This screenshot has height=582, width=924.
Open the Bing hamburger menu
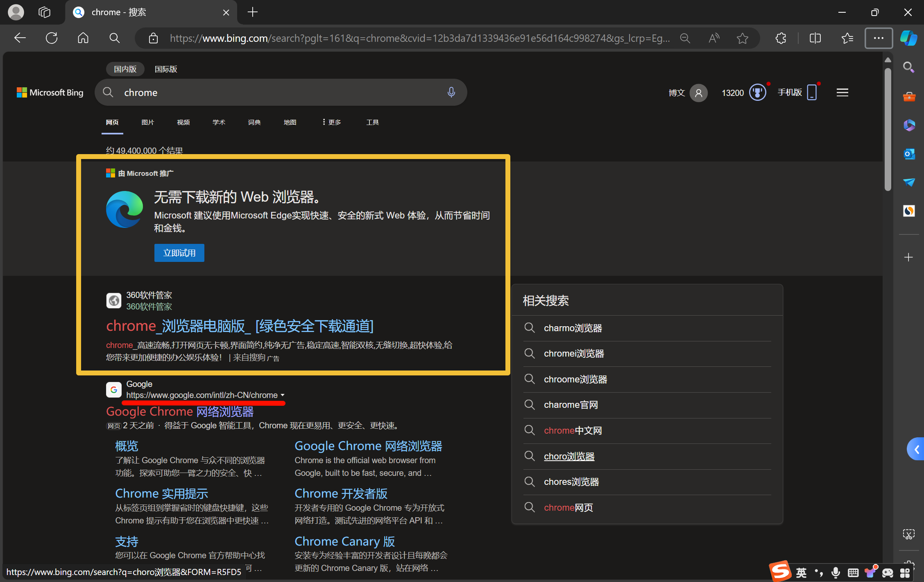click(x=842, y=93)
